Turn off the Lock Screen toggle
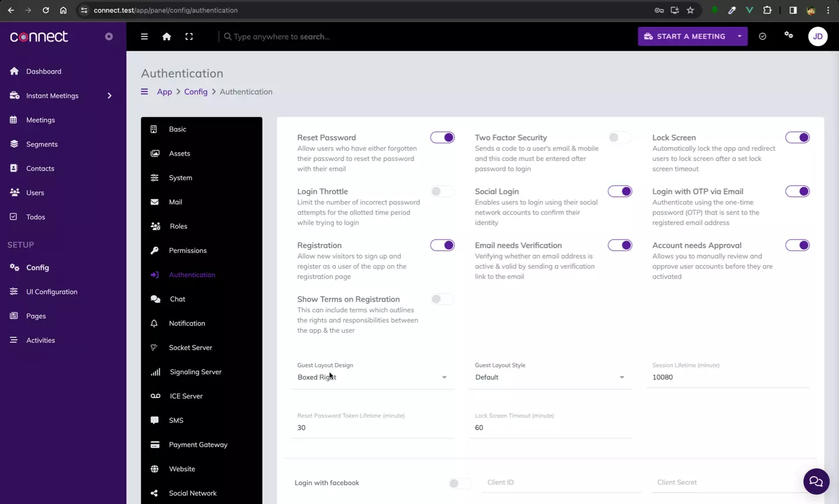 [797, 138]
